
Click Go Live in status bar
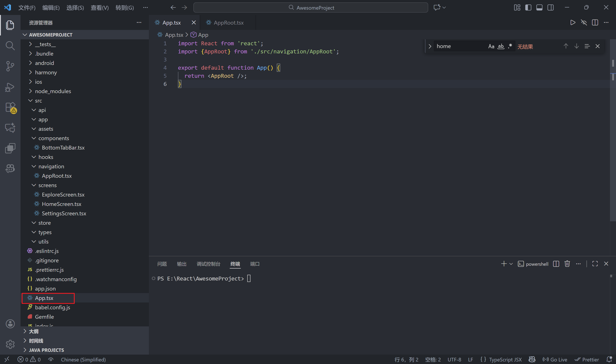point(555,360)
